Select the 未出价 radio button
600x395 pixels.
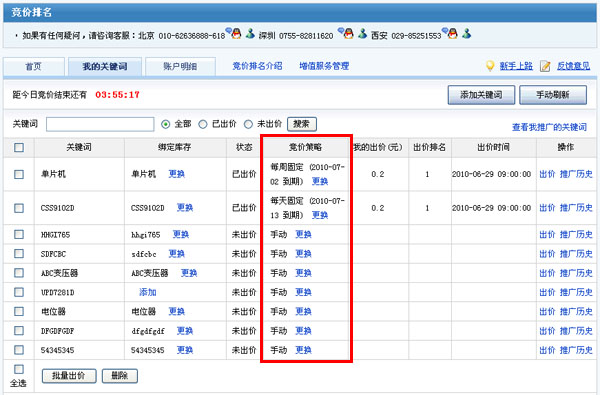click(248, 124)
